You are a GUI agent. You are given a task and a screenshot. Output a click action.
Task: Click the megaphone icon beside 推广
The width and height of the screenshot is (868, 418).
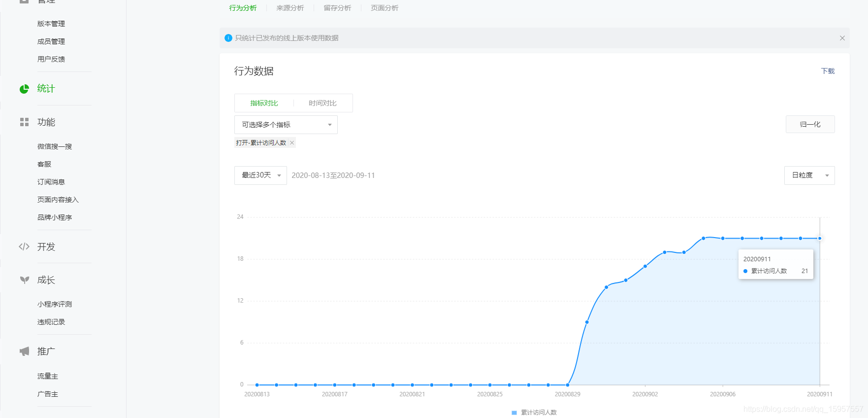[x=24, y=351]
